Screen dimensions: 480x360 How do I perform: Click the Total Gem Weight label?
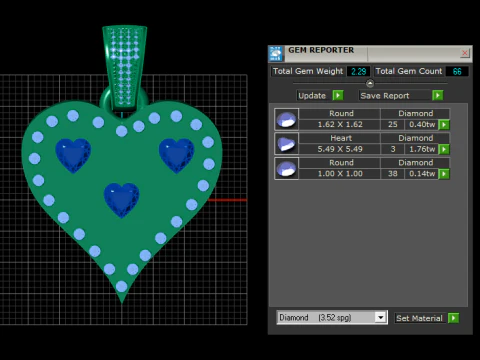308,71
